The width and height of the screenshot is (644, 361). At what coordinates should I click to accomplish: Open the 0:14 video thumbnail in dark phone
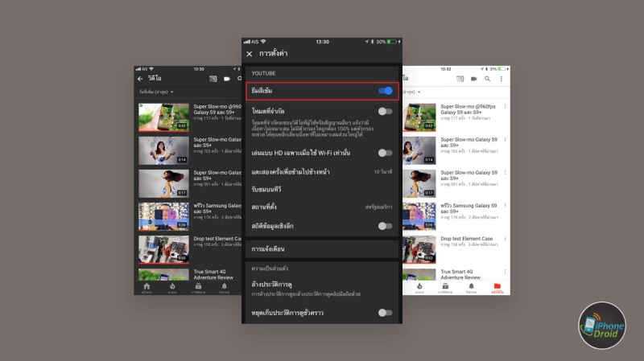tap(163, 150)
